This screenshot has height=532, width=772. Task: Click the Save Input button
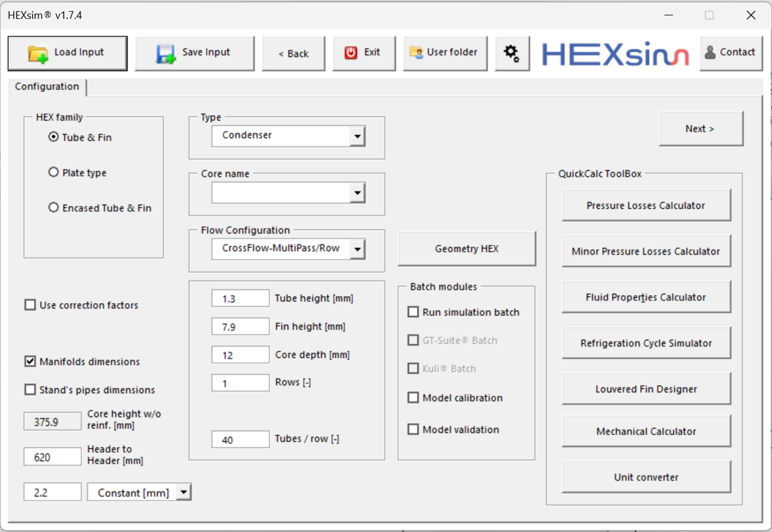click(194, 53)
